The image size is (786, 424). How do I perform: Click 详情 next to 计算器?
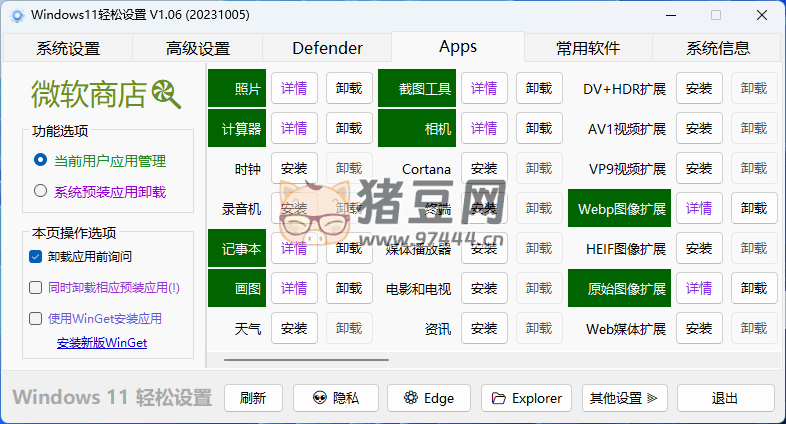[294, 128]
